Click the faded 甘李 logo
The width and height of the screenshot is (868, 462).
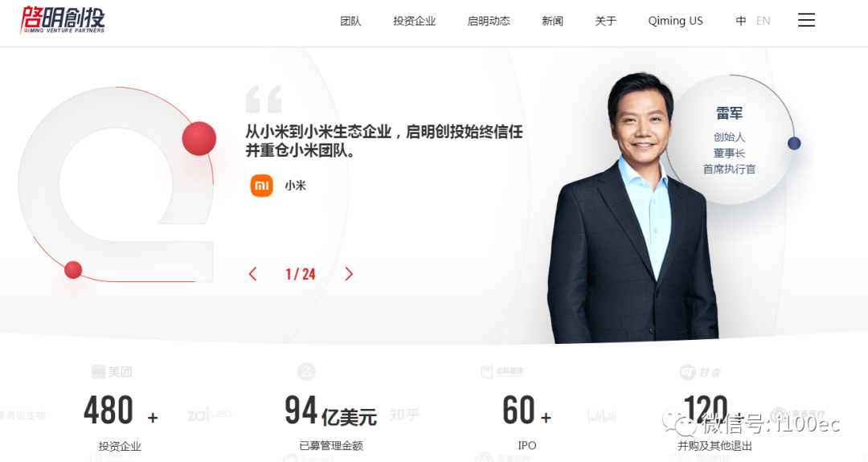(x=700, y=372)
